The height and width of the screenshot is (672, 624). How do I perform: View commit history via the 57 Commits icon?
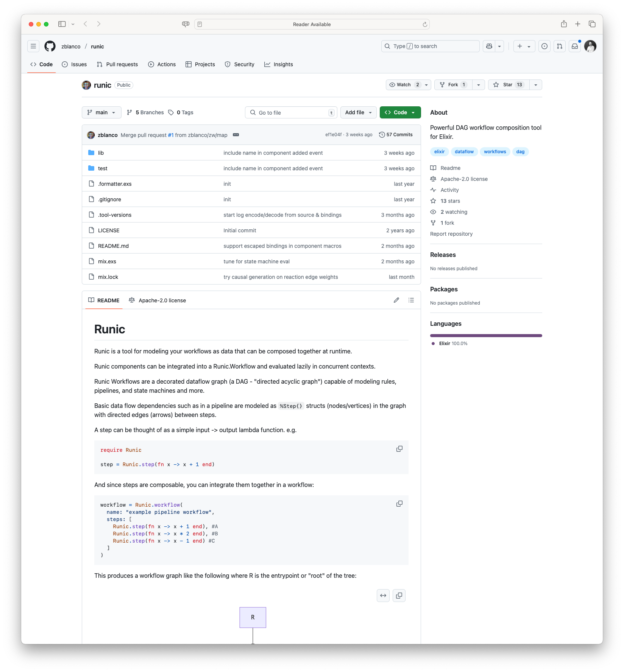(396, 134)
